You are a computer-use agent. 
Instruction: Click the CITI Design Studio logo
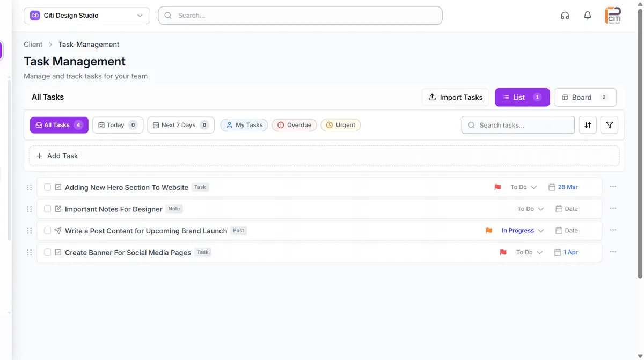click(x=612, y=15)
